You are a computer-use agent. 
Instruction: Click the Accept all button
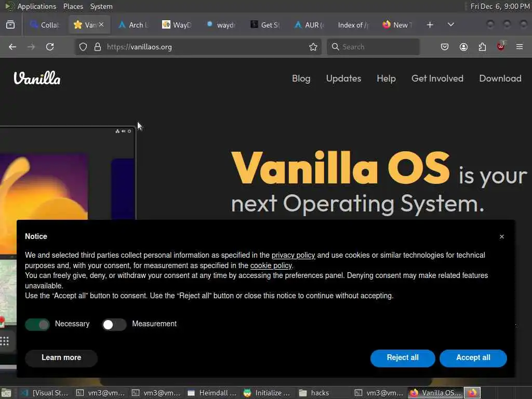pyautogui.click(x=473, y=358)
